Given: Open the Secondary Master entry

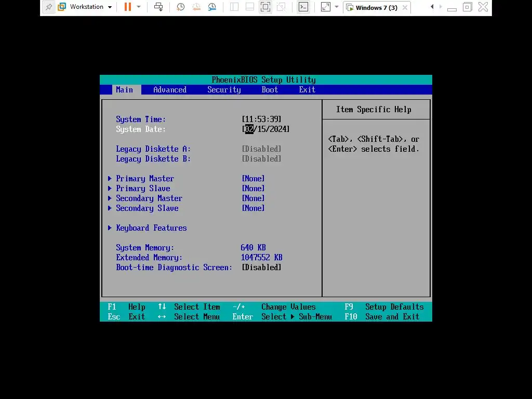Looking at the screenshot, I should [149, 198].
